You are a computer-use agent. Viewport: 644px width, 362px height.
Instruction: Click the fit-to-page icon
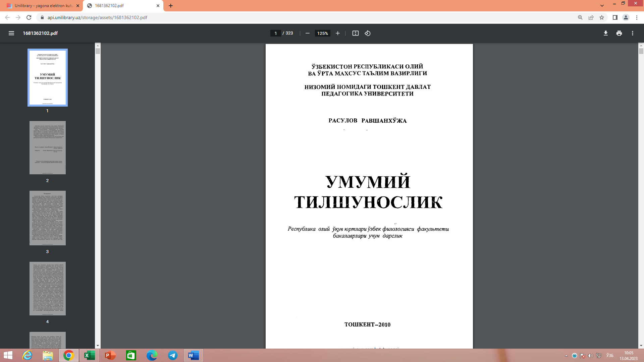click(355, 33)
